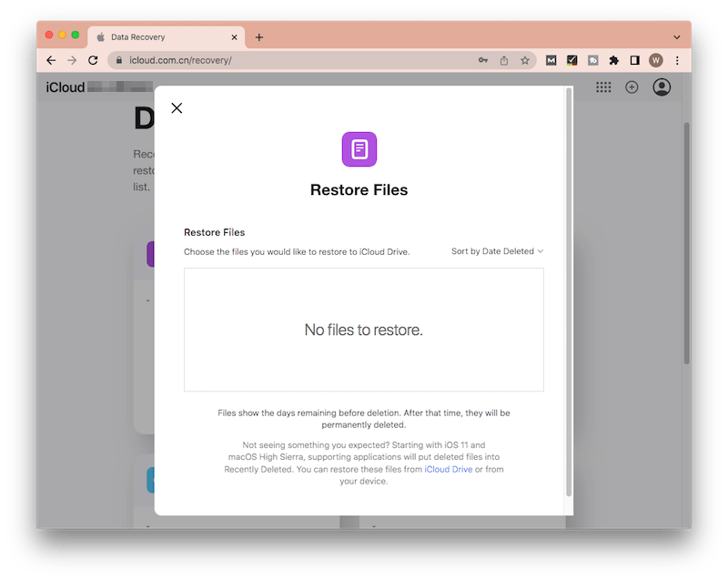Reload the Data Recovery page

(93, 60)
